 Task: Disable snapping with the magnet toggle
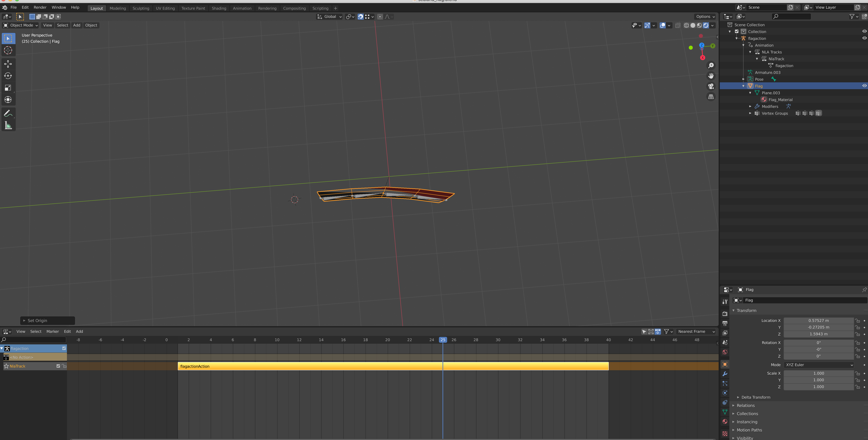(361, 17)
